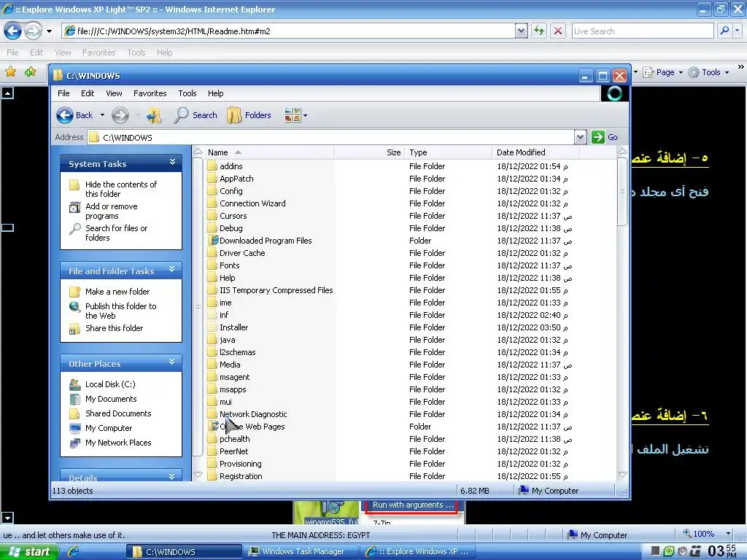Screen dimensions: 747x560
Task: Click the Start button
Action: (29, 551)
